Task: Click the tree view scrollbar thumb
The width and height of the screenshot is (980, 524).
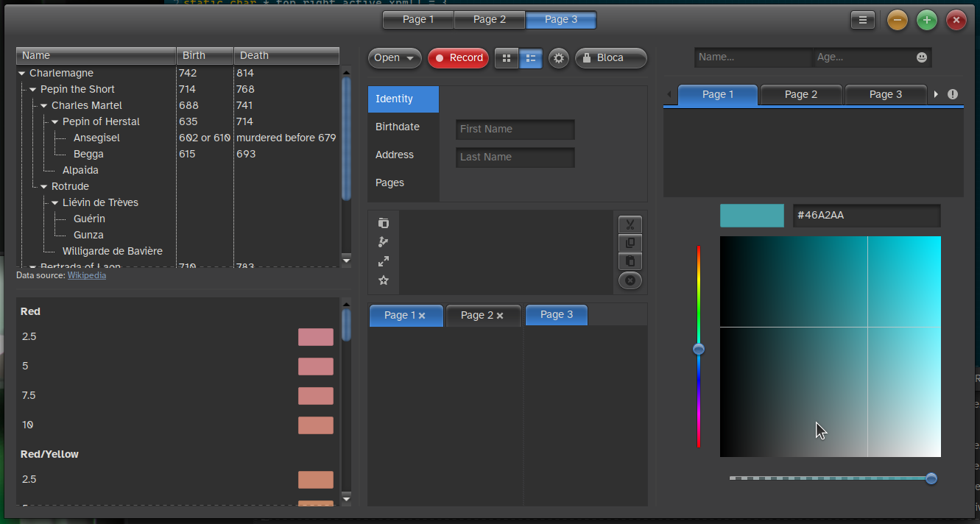Action: [347, 138]
